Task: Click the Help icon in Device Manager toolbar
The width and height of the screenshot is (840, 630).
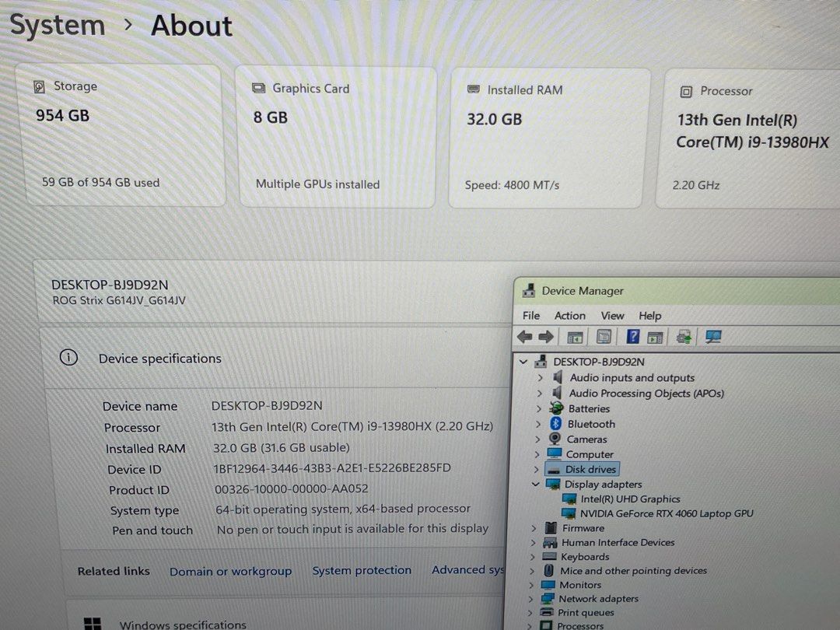Action: (x=632, y=336)
